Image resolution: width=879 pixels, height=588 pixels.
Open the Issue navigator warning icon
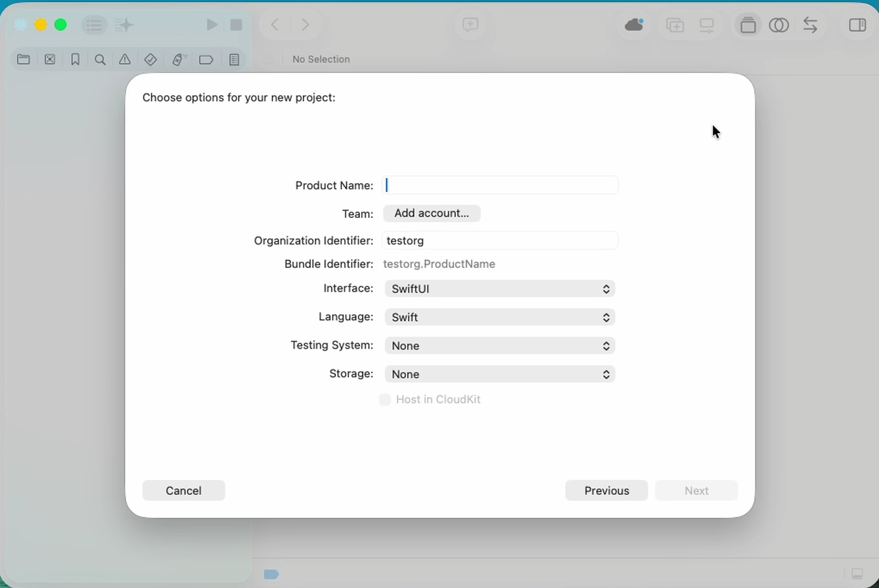tap(125, 60)
